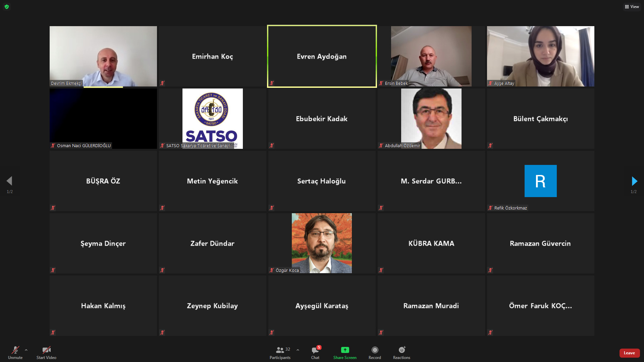644x362 pixels.
Task: Click Ayşe Altay's muted microphone icon
Action: [x=490, y=83]
